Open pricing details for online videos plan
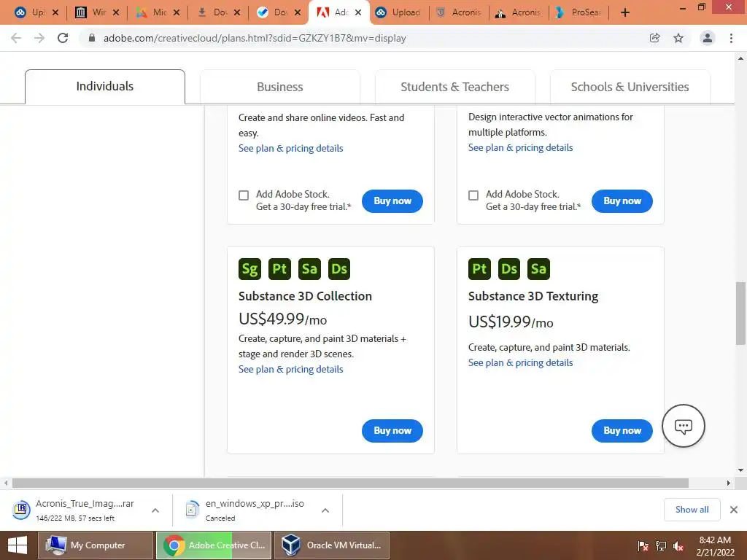This screenshot has width=747, height=560. [290, 148]
